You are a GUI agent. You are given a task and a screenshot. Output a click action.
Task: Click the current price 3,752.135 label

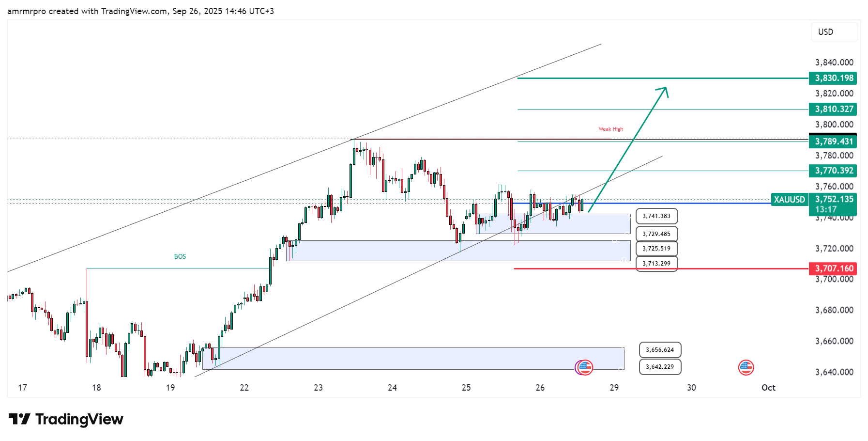pyautogui.click(x=834, y=199)
